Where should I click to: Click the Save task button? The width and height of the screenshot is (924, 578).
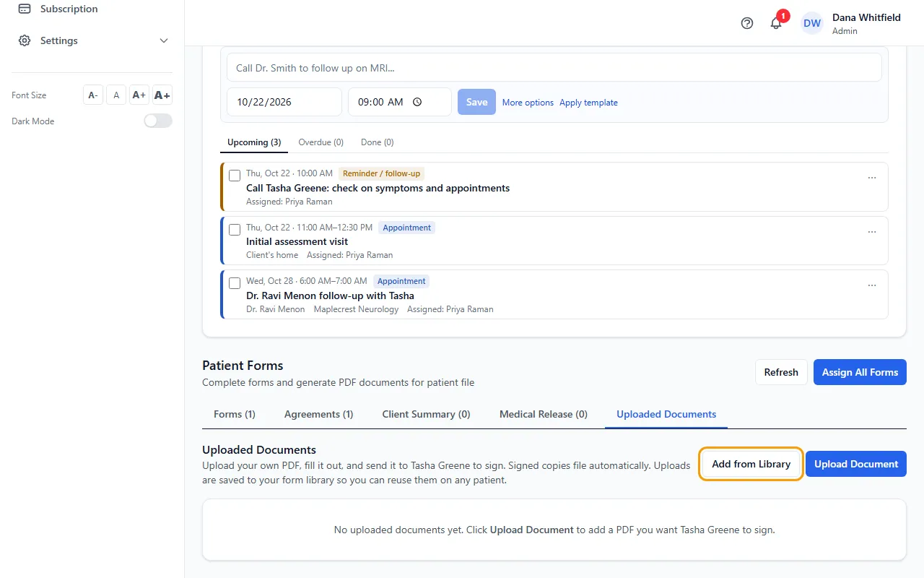tap(476, 102)
